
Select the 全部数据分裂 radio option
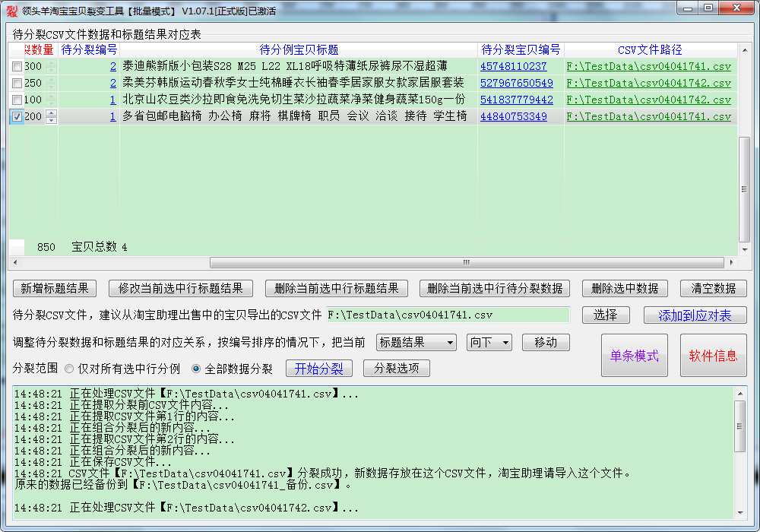coord(196,369)
